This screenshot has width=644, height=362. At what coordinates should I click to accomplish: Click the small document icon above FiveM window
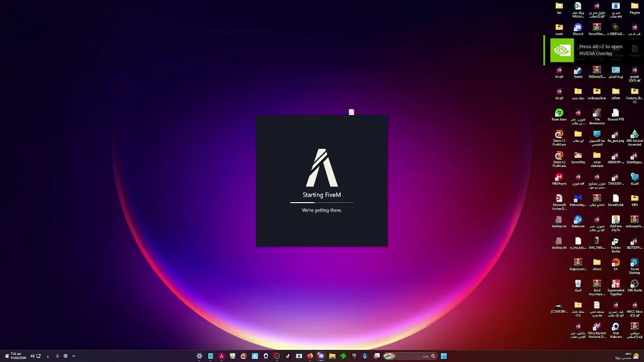click(351, 112)
